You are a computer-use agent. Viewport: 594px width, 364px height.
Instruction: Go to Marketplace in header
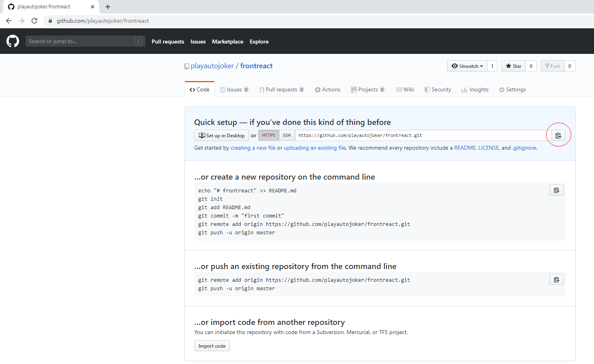click(228, 42)
